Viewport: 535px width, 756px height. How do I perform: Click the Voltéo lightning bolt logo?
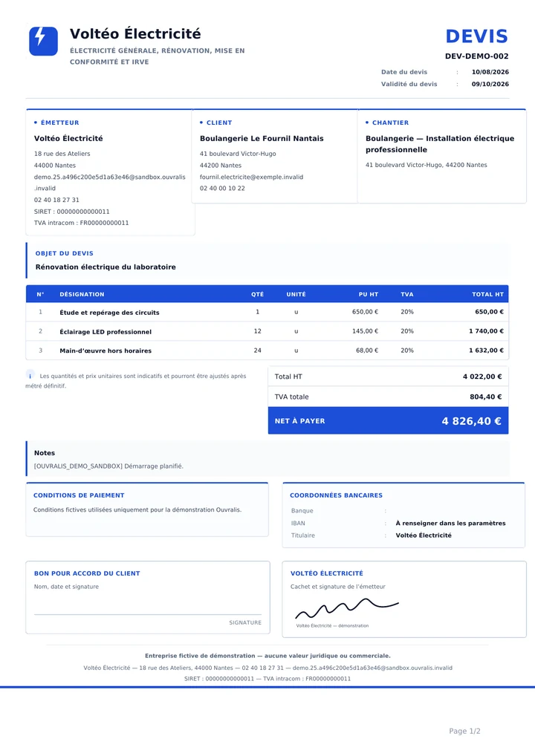click(43, 41)
